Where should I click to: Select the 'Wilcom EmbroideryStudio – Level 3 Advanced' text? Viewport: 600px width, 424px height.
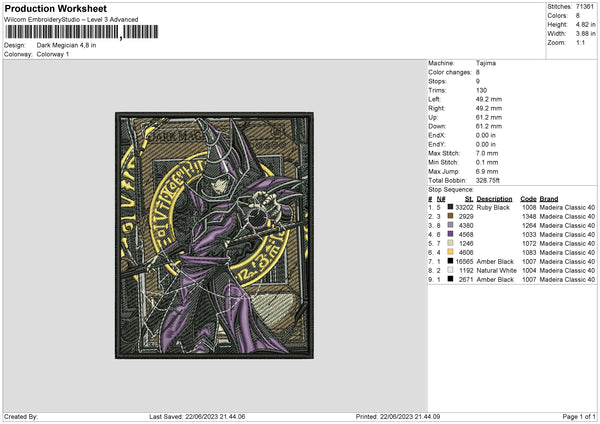[x=71, y=20]
